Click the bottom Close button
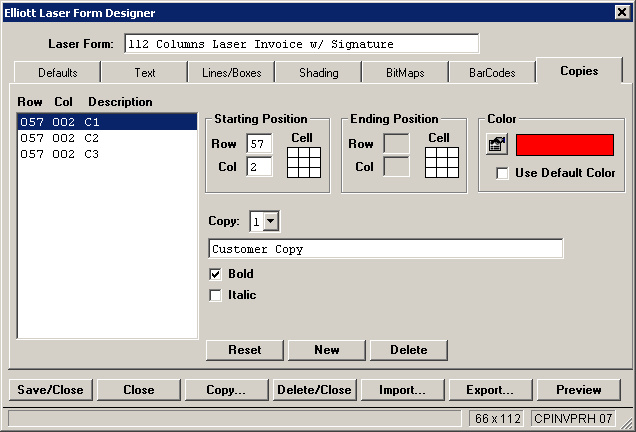 click(x=139, y=390)
